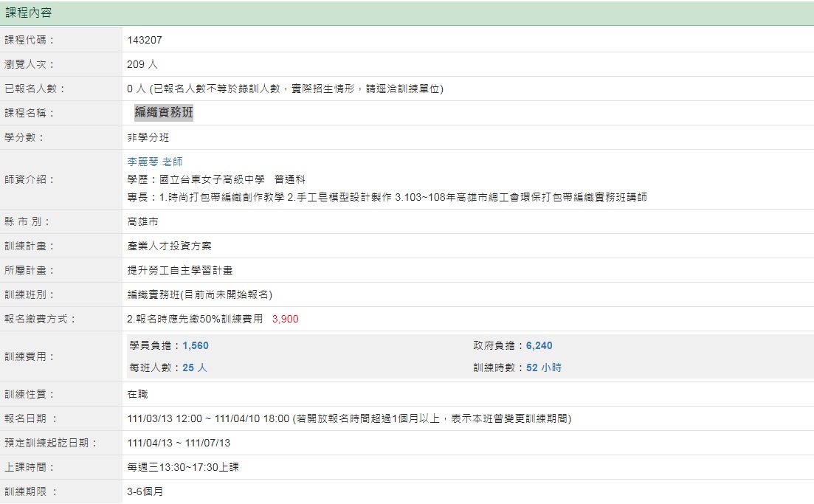Click the class time 每週三13:30~17:30上課
This screenshot has height=504, width=814.
point(183,467)
